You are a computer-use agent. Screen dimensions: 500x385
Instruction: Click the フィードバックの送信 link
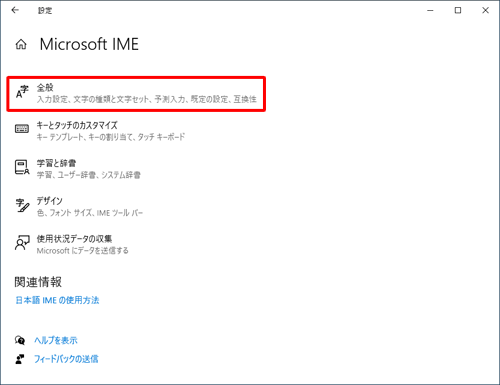pos(66,359)
